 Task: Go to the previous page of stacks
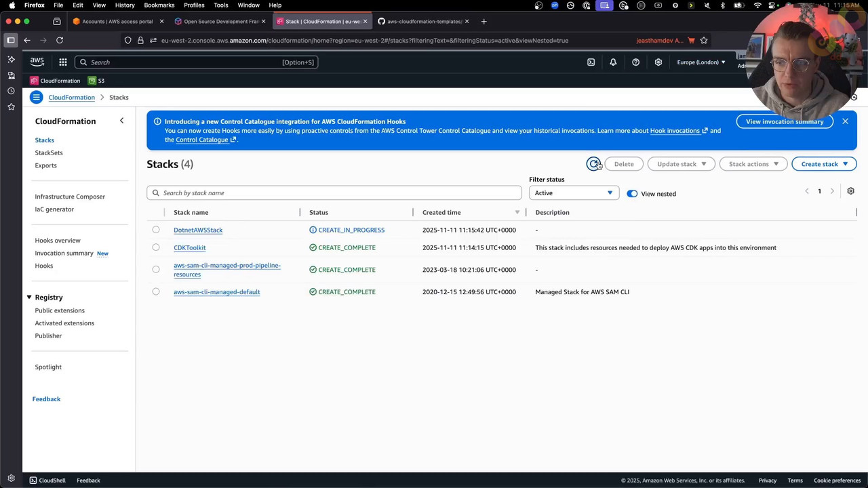pos(806,191)
